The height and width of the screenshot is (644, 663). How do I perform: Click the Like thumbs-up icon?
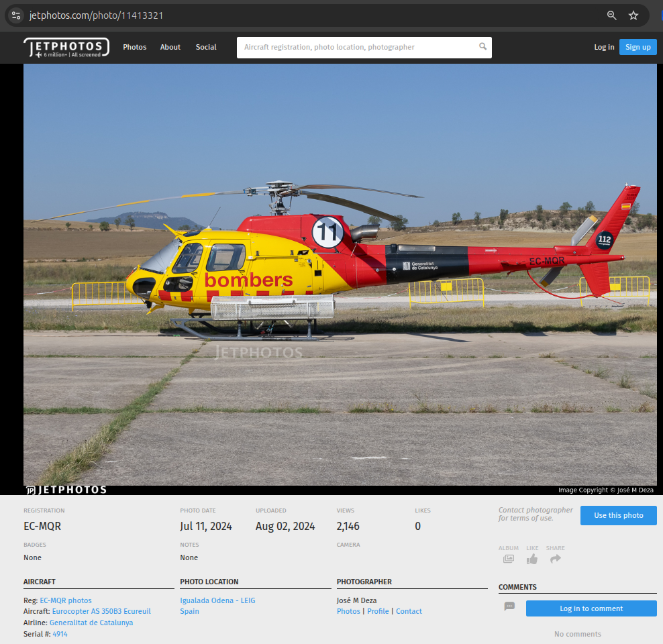click(x=532, y=559)
